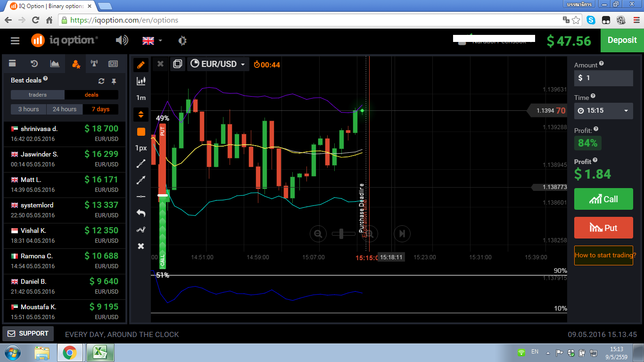Select systemlord deal row

pyautogui.click(x=65, y=210)
